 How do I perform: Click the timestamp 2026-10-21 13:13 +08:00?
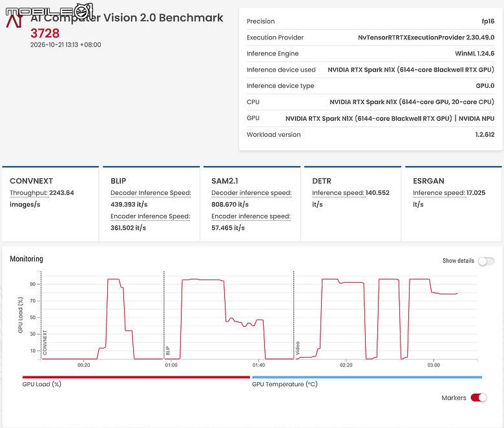(x=65, y=45)
